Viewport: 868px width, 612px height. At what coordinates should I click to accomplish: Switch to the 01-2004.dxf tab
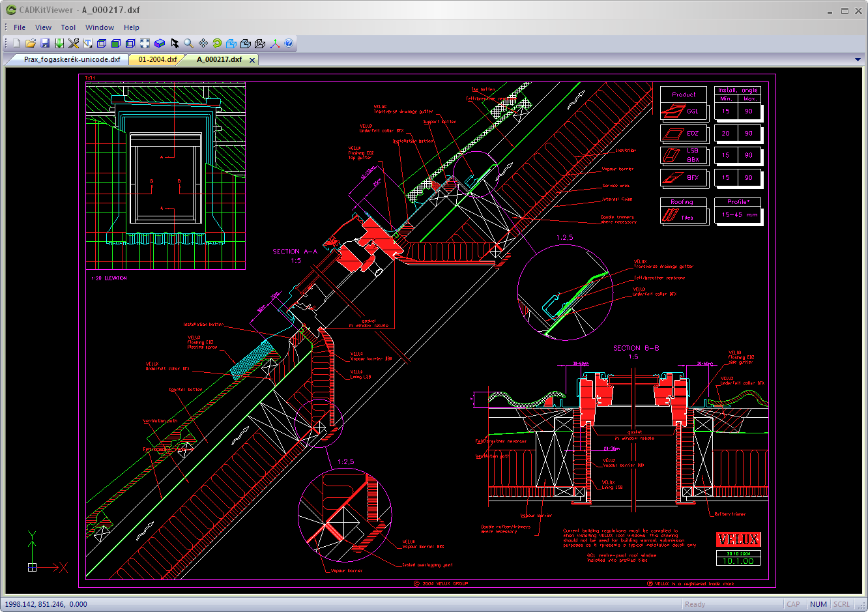click(156, 59)
